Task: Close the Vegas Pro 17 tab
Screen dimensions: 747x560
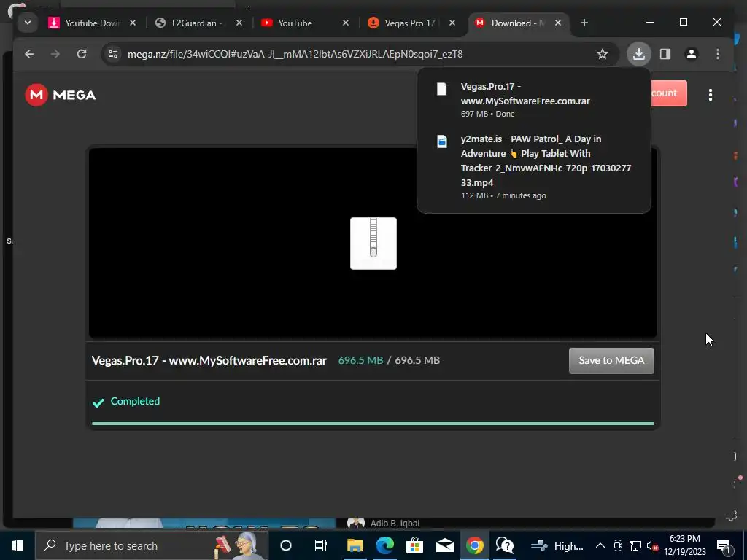Action: (x=452, y=23)
